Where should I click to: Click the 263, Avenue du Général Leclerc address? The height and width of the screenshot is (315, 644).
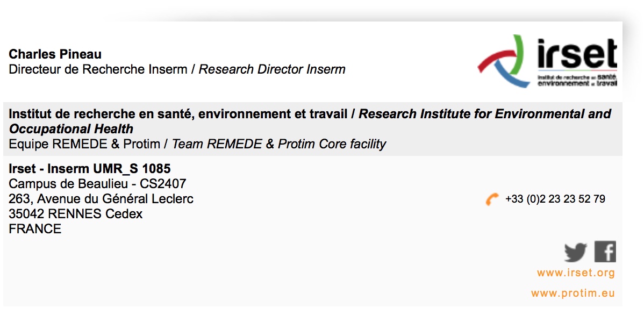coord(101,199)
